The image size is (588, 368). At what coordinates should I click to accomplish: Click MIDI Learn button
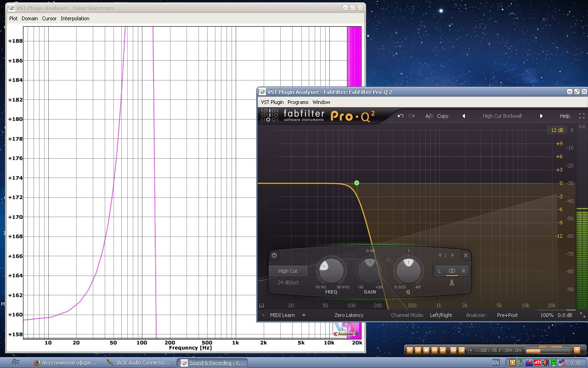pyautogui.click(x=282, y=315)
